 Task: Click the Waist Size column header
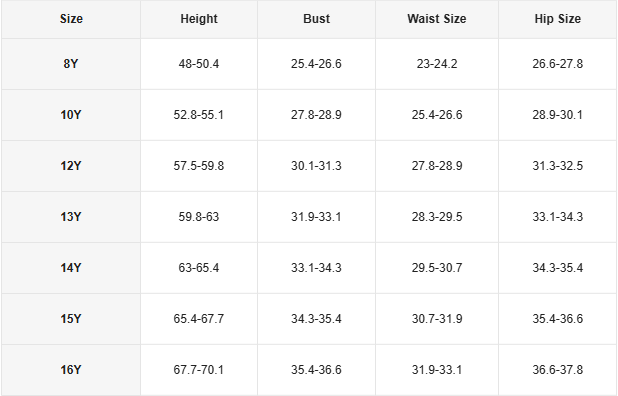pos(437,19)
